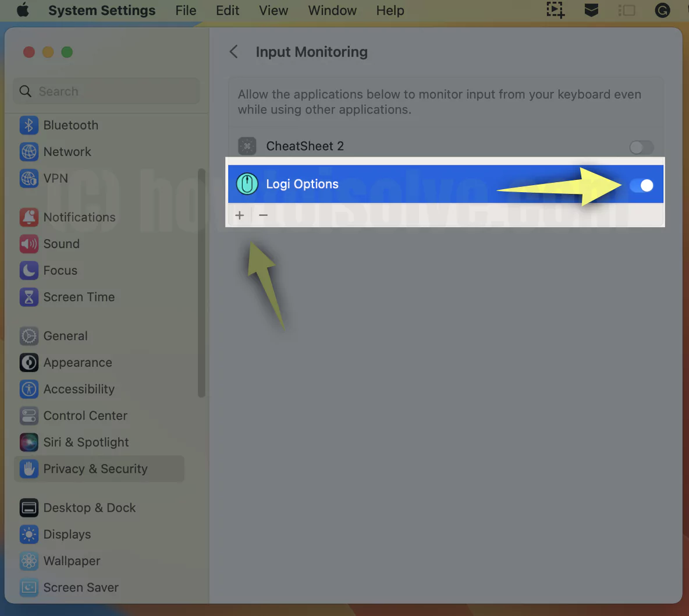The height and width of the screenshot is (616, 689).
Task: Click the envelope-shaped menu bar icon
Action: point(591,10)
